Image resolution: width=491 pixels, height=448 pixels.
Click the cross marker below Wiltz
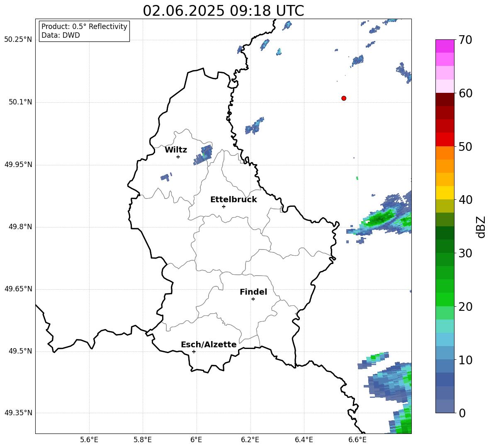[x=178, y=157]
